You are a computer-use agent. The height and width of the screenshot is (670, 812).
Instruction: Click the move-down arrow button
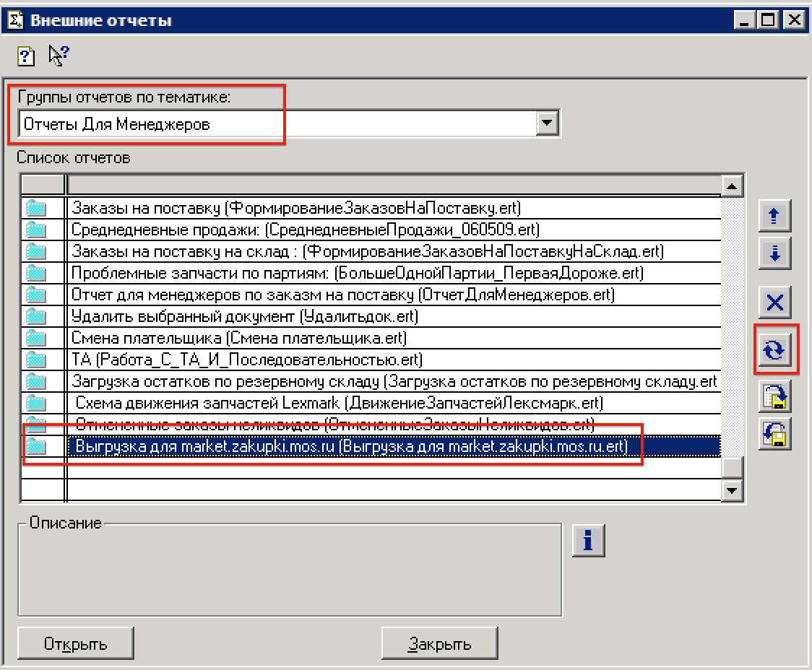click(774, 253)
